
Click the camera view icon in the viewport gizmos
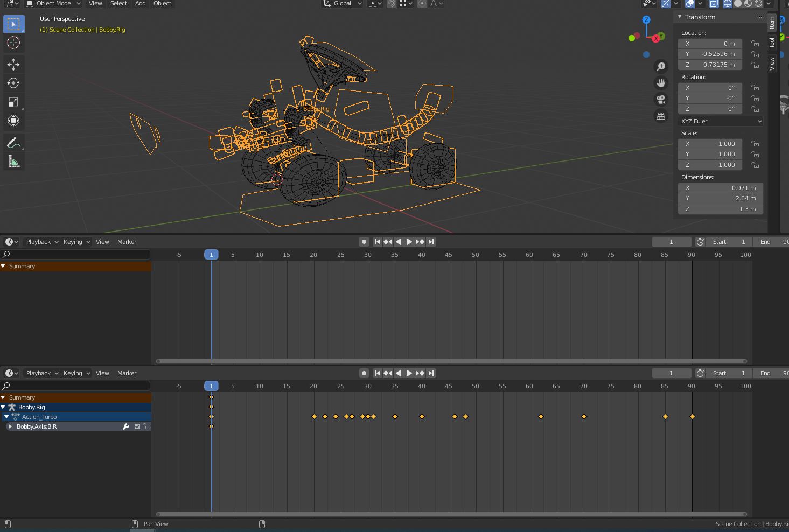661,99
